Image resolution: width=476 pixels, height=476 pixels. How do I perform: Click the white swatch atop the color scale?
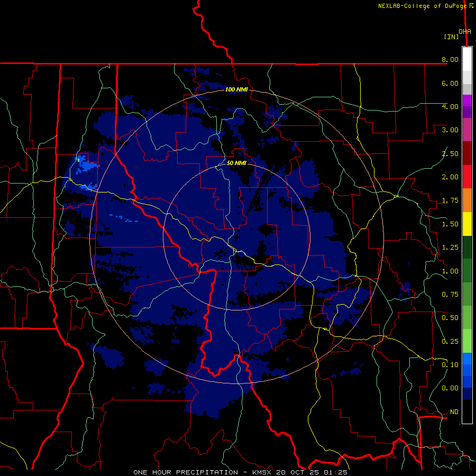click(467, 59)
